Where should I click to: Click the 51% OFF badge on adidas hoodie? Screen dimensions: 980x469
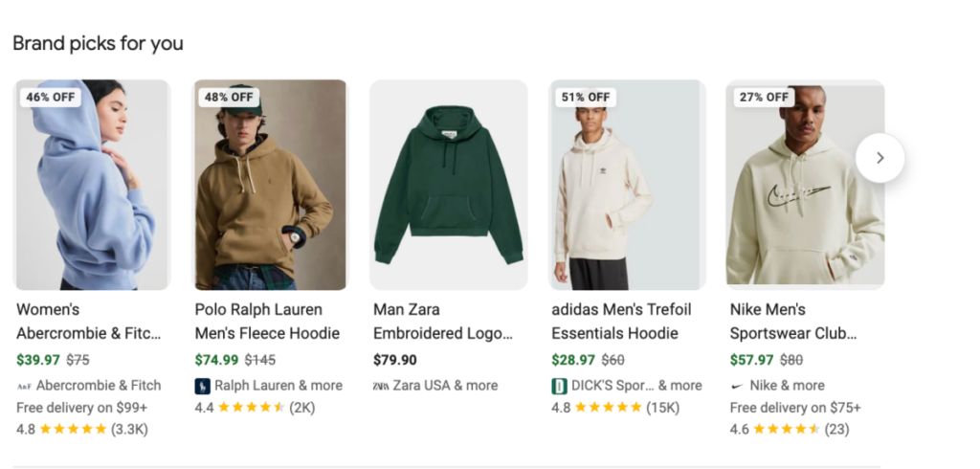pyautogui.click(x=586, y=97)
